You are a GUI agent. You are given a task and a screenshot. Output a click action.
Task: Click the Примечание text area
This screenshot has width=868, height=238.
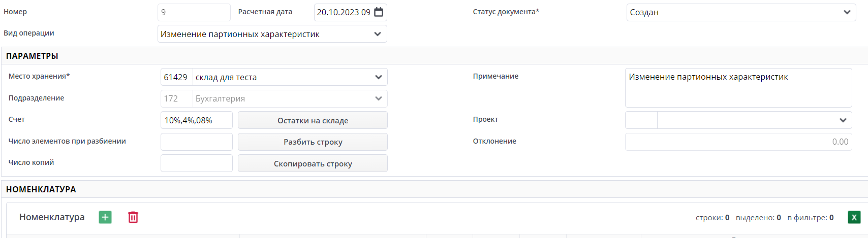[x=738, y=87]
